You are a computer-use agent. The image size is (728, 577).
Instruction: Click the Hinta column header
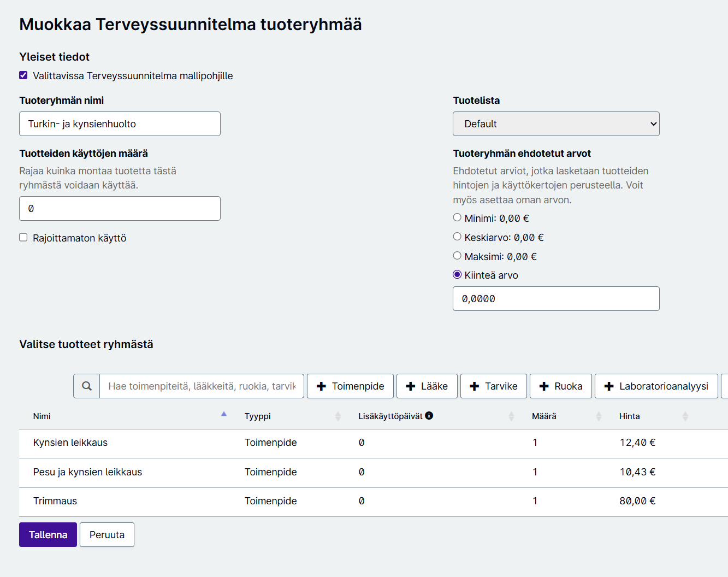click(x=629, y=416)
